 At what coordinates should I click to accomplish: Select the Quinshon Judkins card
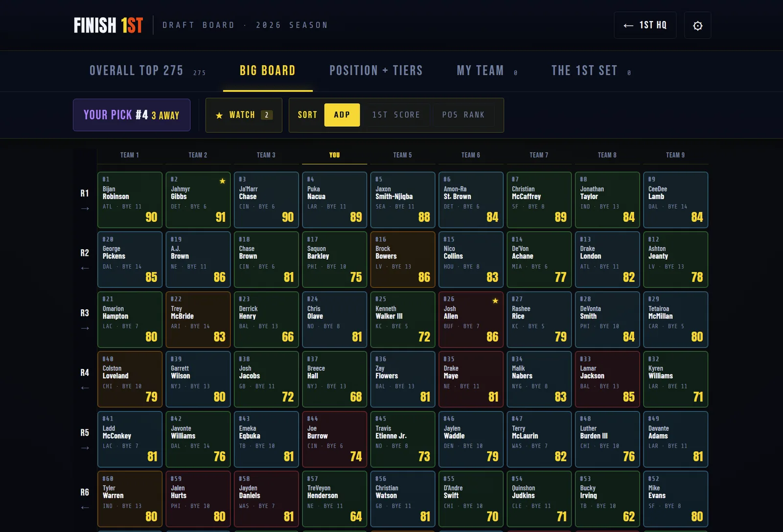point(539,499)
